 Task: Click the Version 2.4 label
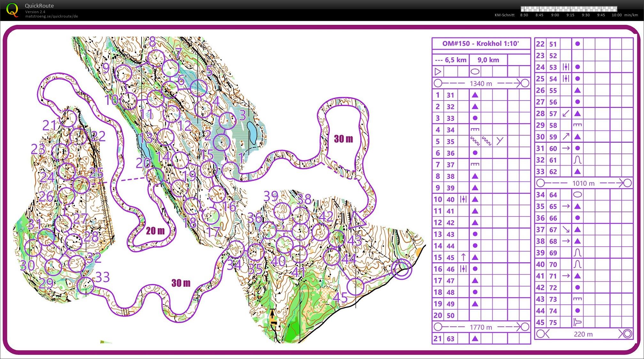[35, 12]
